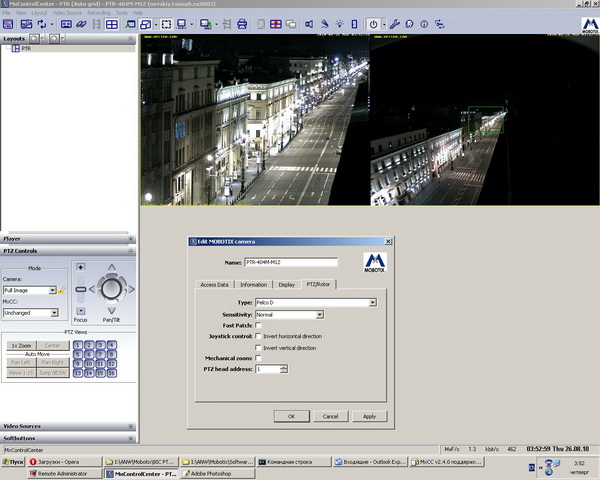This screenshot has height=480, width=600.
Task: Click the circled i info icon in the toolbar
Action: pos(424,24)
